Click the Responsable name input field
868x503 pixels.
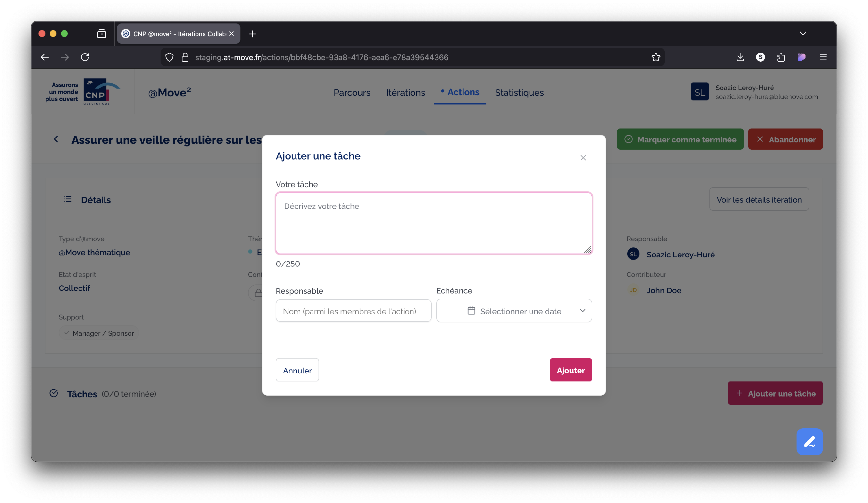click(x=353, y=311)
